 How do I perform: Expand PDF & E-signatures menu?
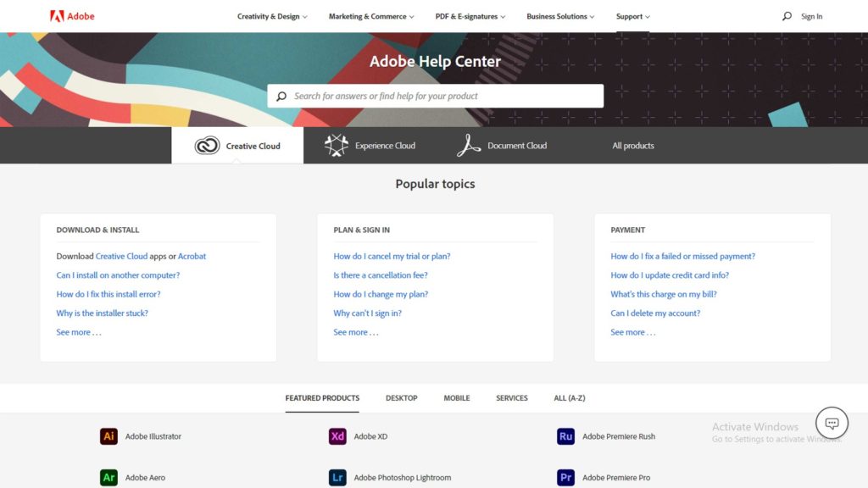coord(470,17)
